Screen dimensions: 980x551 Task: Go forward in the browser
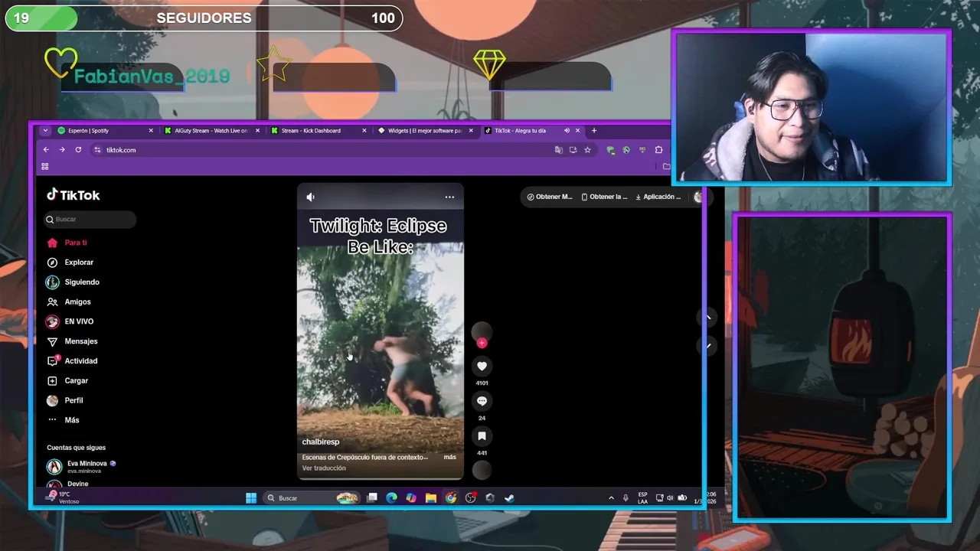62,150
